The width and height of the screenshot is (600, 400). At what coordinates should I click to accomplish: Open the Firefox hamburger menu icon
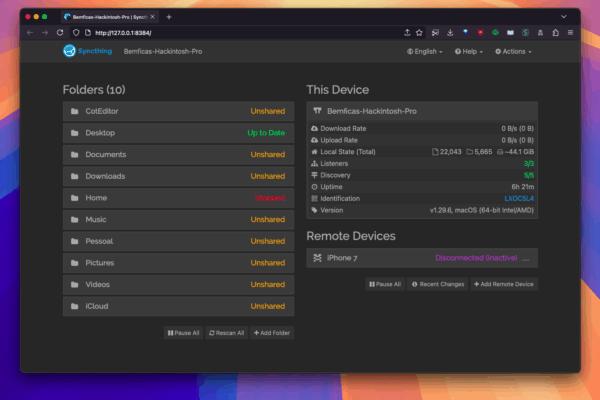tap(570, 33)
